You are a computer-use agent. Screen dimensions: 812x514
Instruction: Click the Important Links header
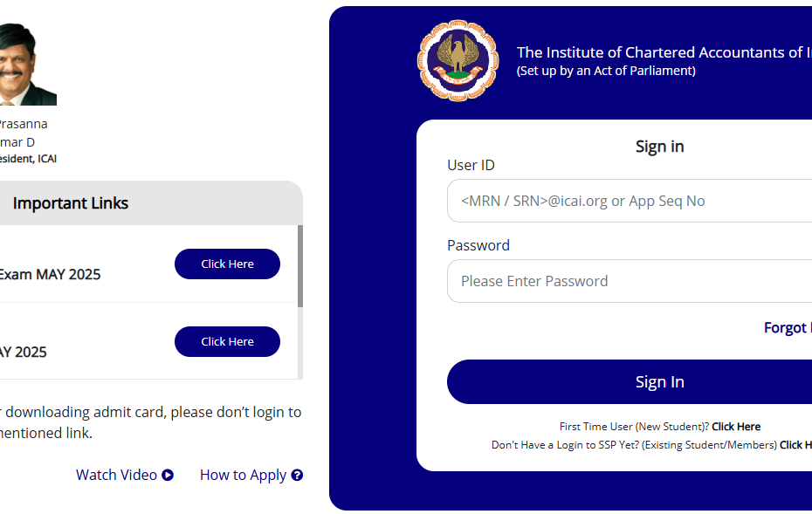(71, 203)
